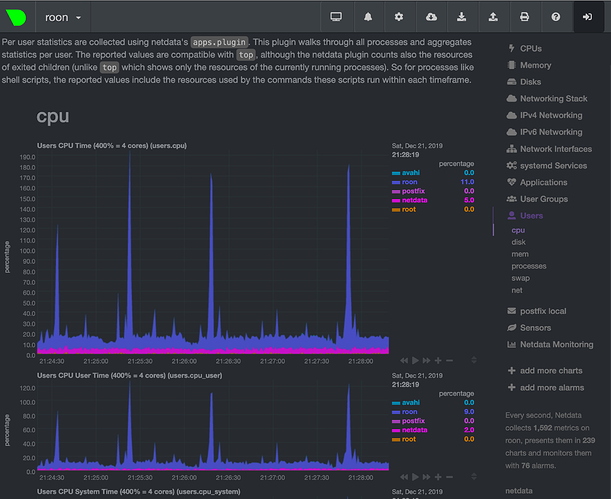Select the disk submenu under Users

tap(519, 242)
